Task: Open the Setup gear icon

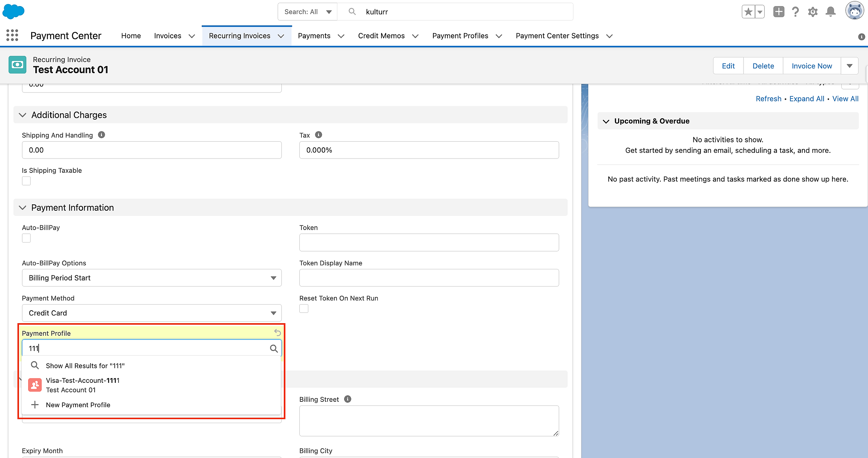Action: point(813,12)
